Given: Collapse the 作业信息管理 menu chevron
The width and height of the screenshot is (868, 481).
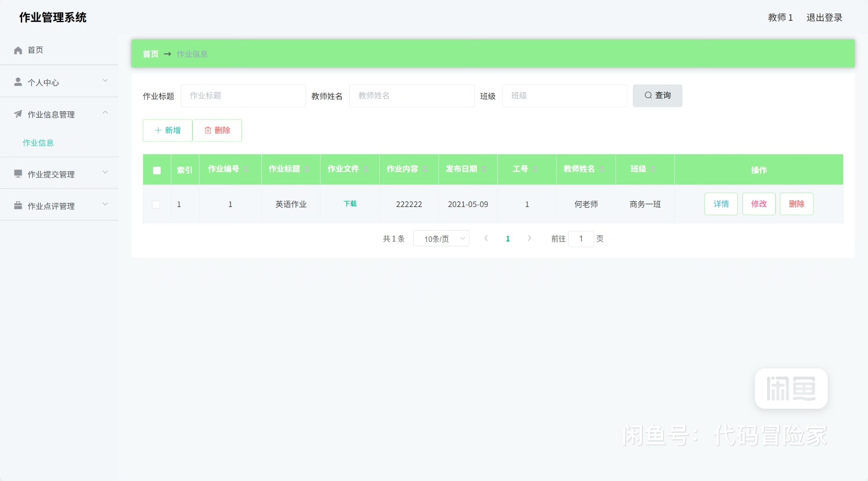Looking at the screenshot, I should click(105, 113).
